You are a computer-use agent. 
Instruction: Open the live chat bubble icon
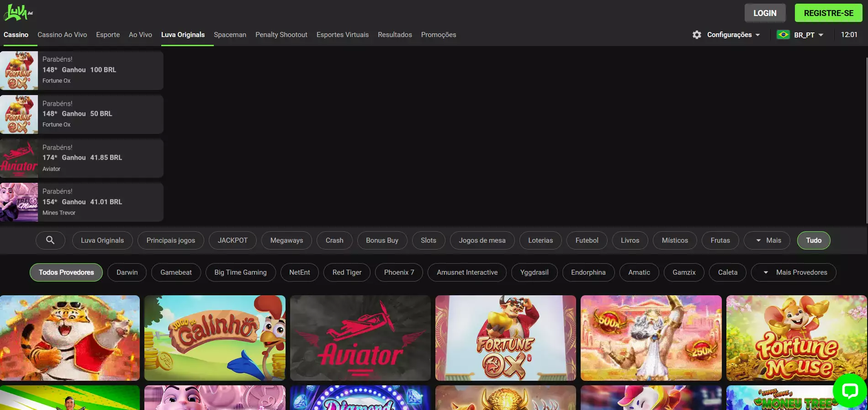[850, 391]
